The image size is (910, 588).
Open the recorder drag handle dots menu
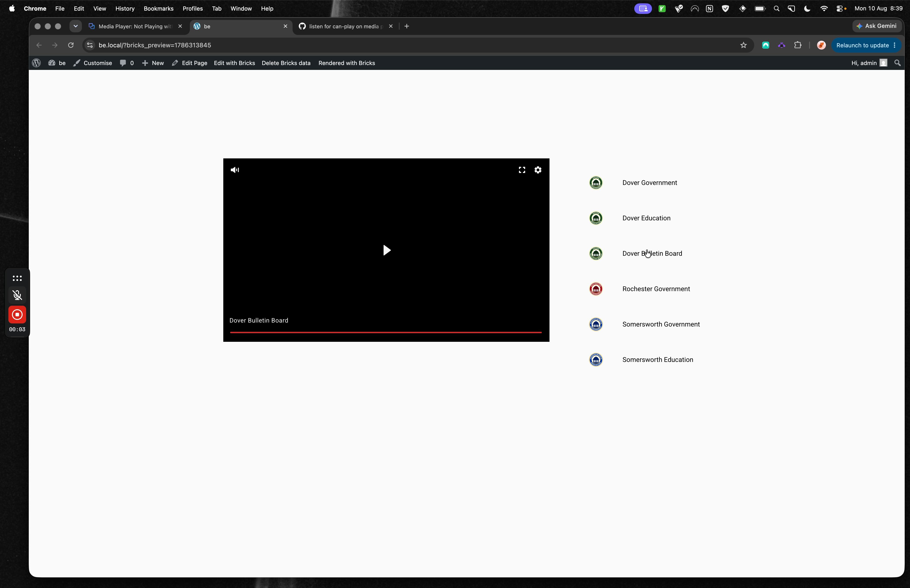[17, 278]
